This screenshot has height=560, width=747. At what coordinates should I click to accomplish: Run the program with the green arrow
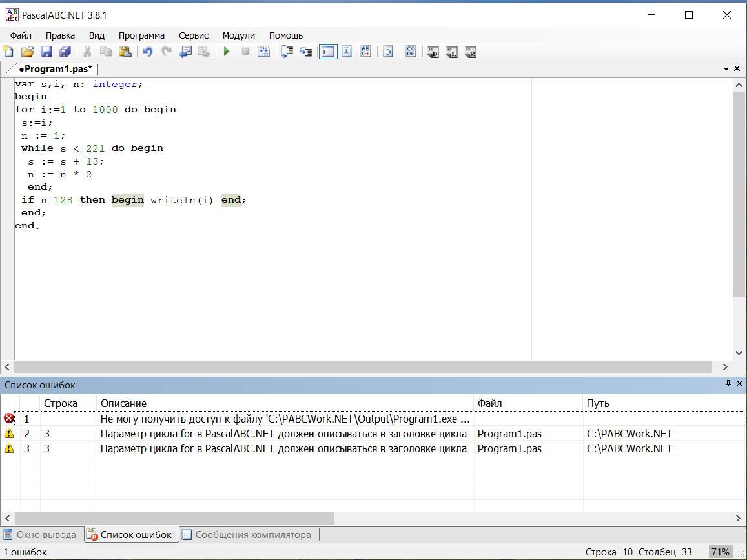[227, 52]
